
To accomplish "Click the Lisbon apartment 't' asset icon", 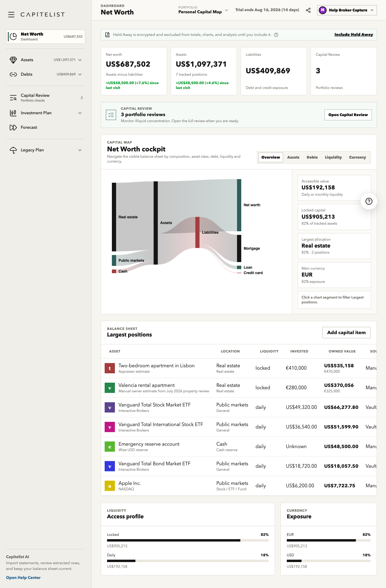I will pyautogui.click(x=110, y=368).
